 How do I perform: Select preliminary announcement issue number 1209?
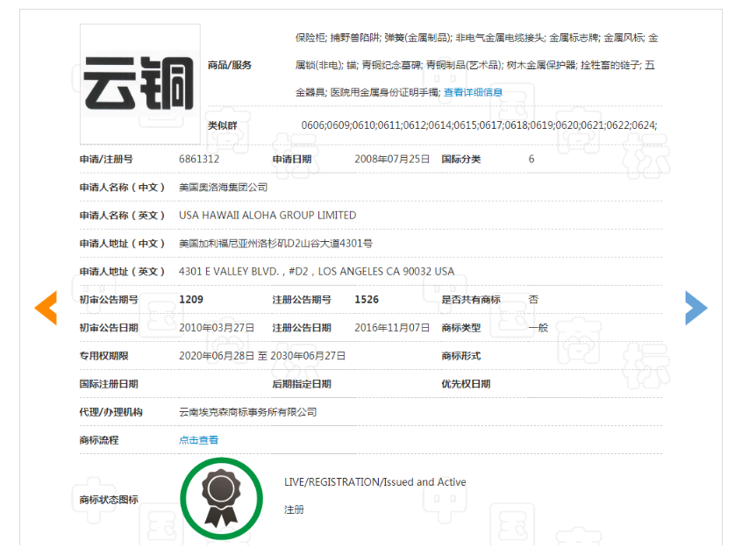191,300
